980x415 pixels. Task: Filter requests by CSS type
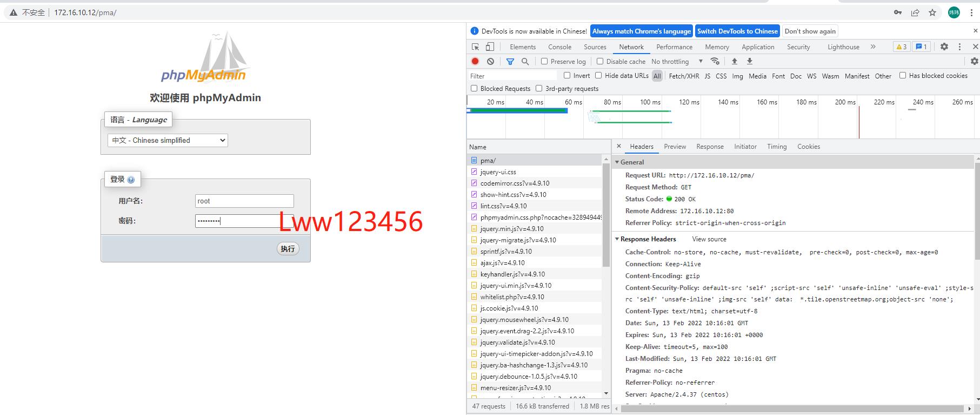pos(721,76)
